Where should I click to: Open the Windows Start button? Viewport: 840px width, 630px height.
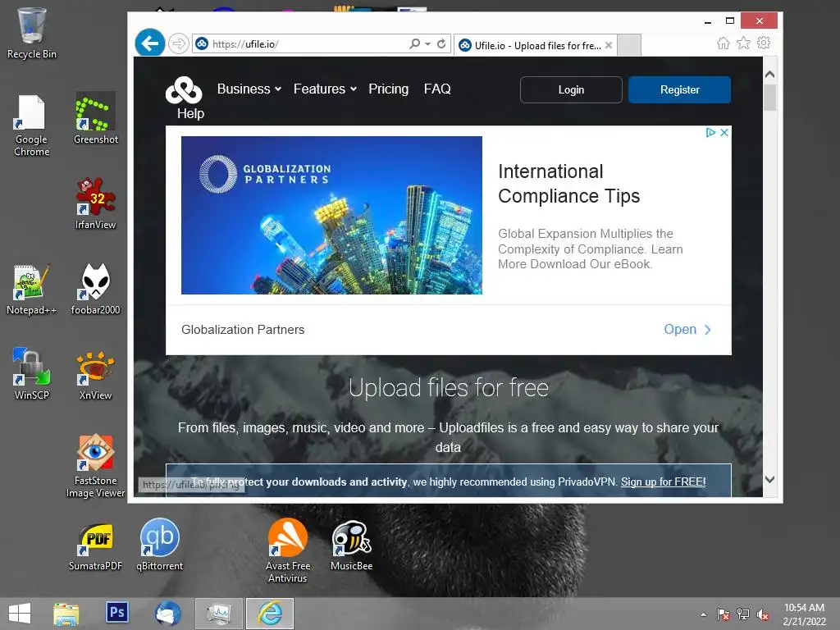pyautogui.click(x=20, y=614)
